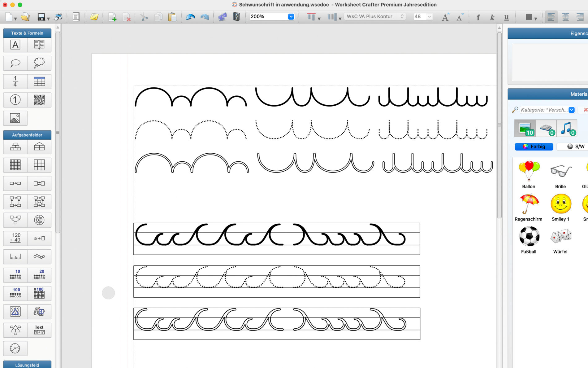Click the Texte & Formeln section header
This screenshot has height=368, width=588.
pos(27,33)
